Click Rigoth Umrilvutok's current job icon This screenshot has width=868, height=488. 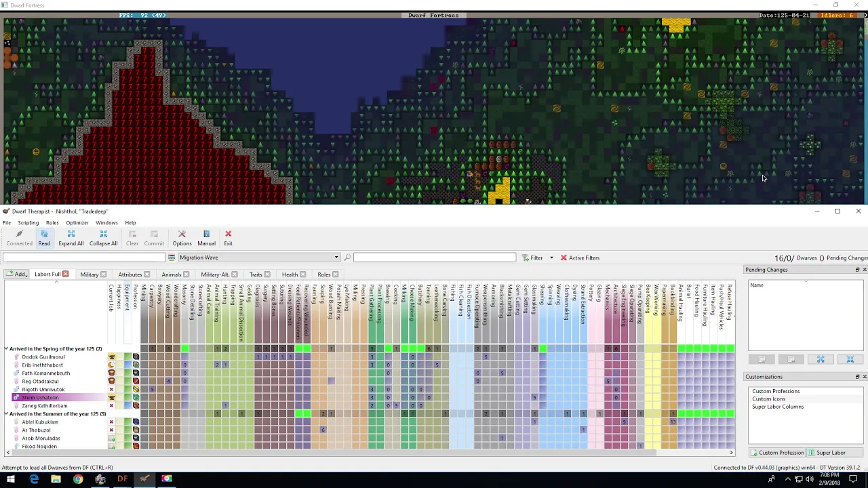click(111, 390)
